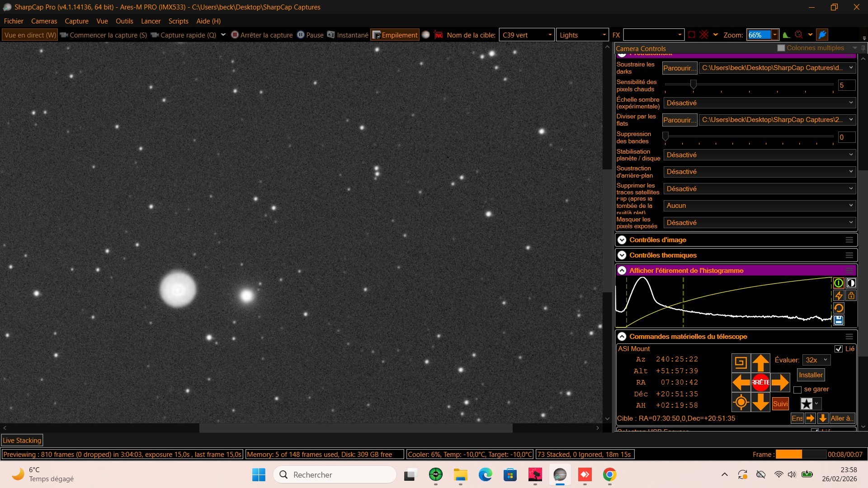Click the circular reset arrow histogram icon
868x488 pixels.
[839, 308]
